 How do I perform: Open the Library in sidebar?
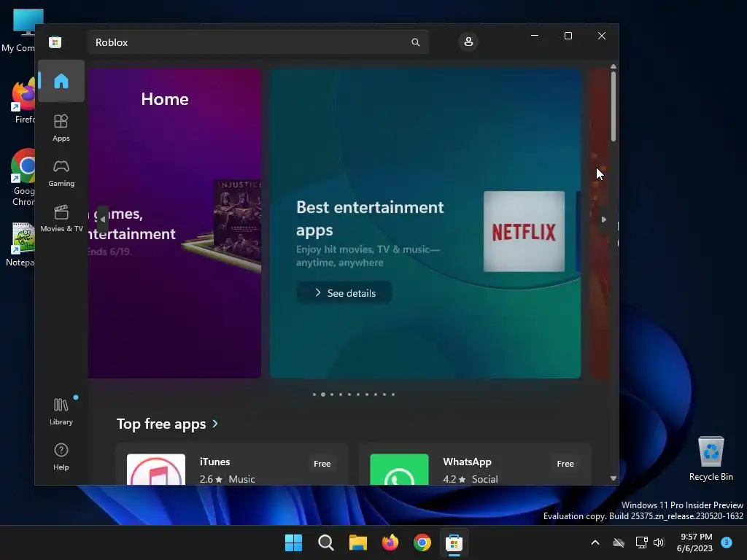(x=61, y=411)
